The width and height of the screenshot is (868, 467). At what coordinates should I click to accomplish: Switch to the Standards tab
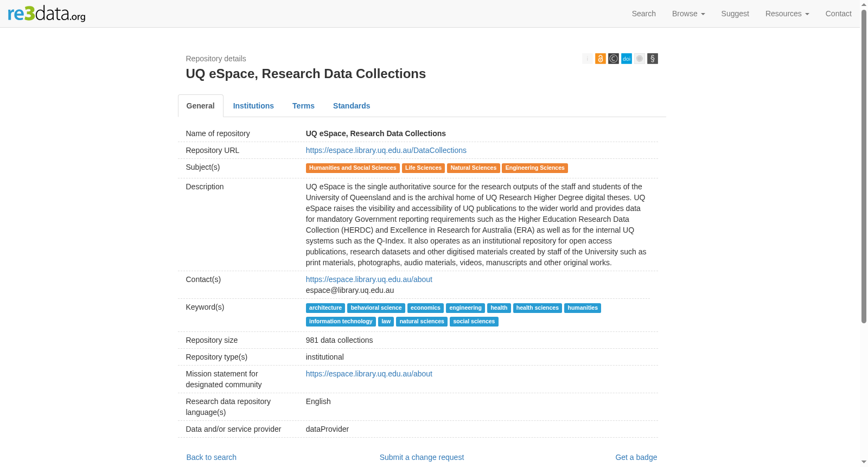click(x=352, y=106)
